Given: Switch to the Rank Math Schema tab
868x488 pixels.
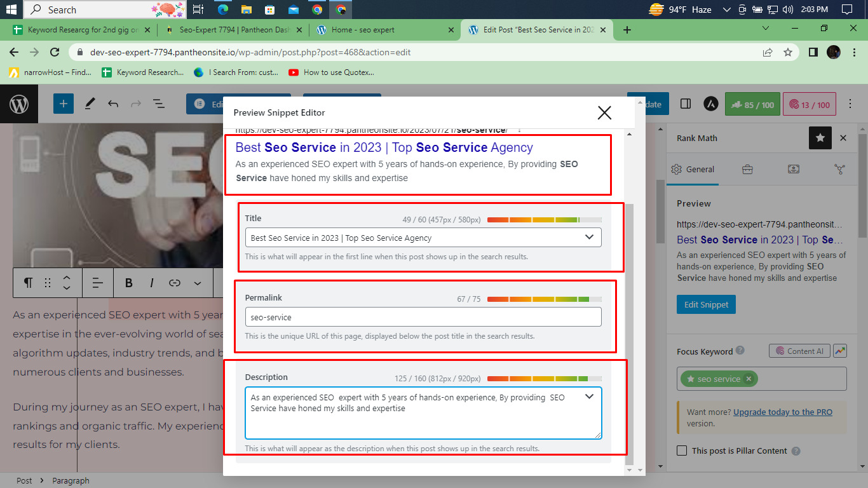Looking at the screenshot, I should 840,169.
